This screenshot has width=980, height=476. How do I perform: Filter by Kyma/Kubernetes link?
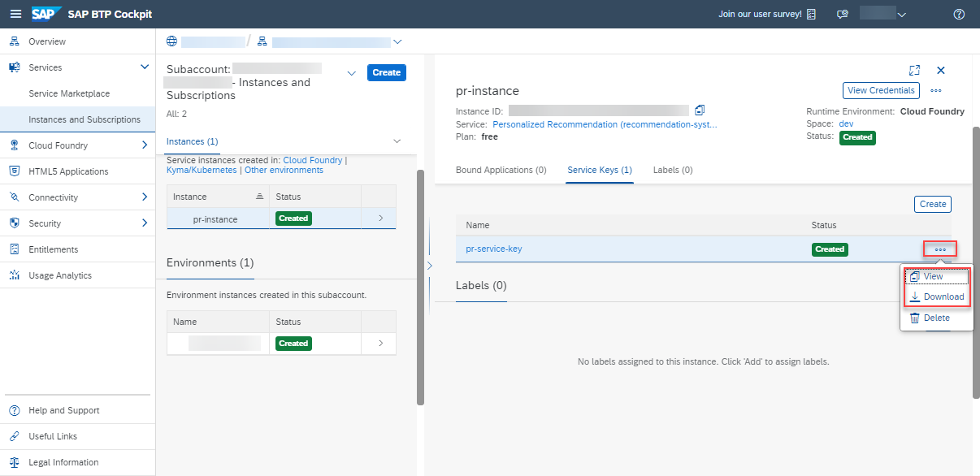pos(202,170)
